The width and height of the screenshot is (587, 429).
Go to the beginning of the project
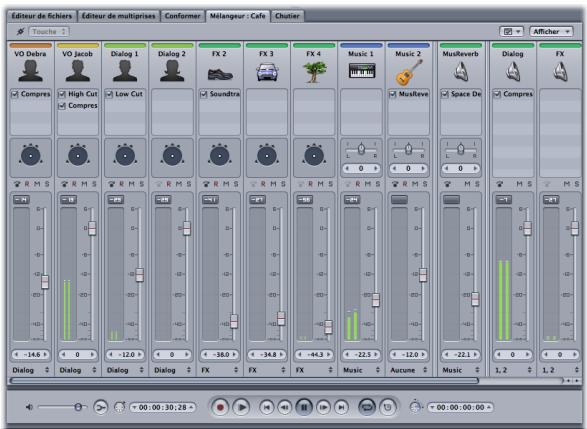[x=267, y=407]
